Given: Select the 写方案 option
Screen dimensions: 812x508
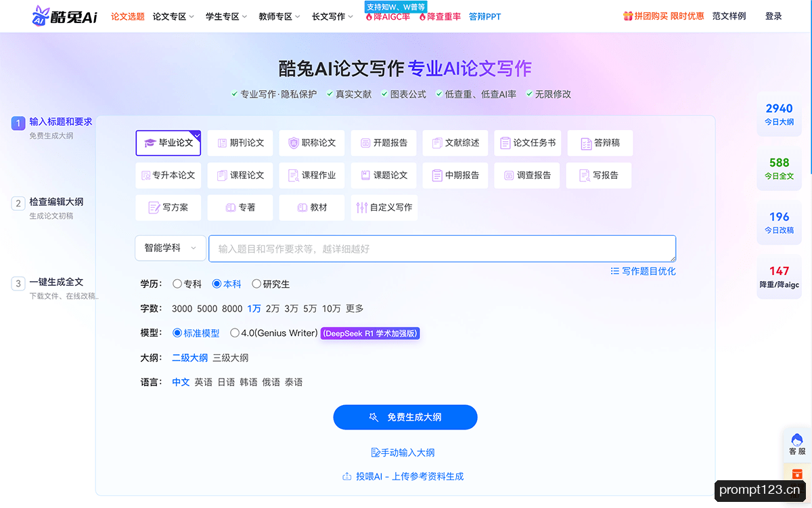Looking at the screenshot, I should point(168,208).
